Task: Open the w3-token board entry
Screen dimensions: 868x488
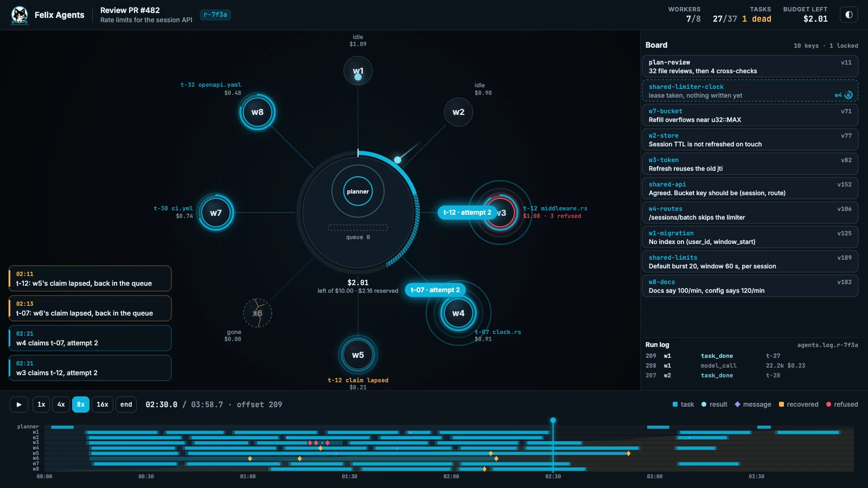Action: tap(750, 164)
